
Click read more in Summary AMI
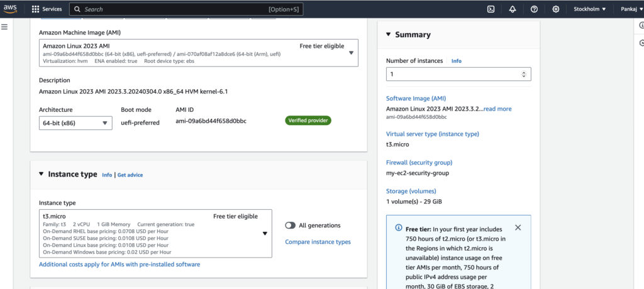(498, 109)
